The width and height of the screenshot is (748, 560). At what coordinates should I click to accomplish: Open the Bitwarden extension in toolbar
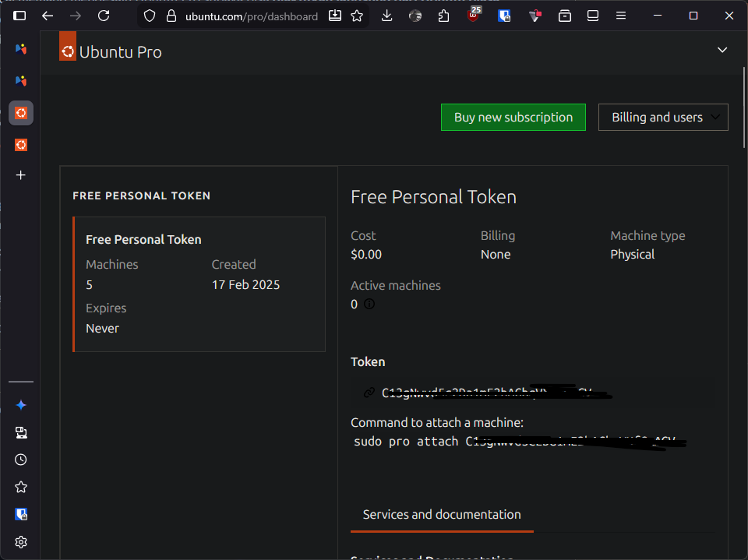coord(504,16)
